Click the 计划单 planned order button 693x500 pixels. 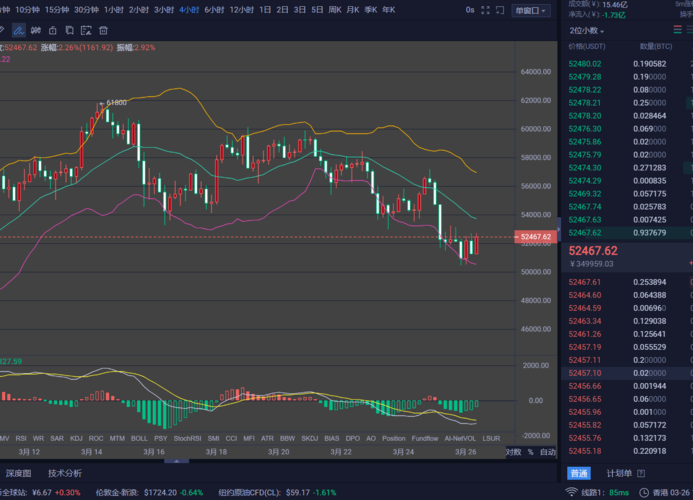[619, 473]
